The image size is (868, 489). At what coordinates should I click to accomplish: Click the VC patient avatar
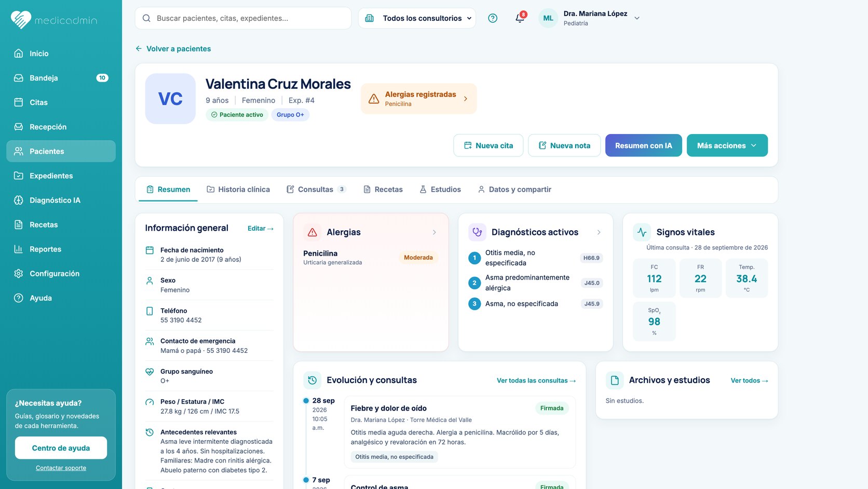point(170,99)
